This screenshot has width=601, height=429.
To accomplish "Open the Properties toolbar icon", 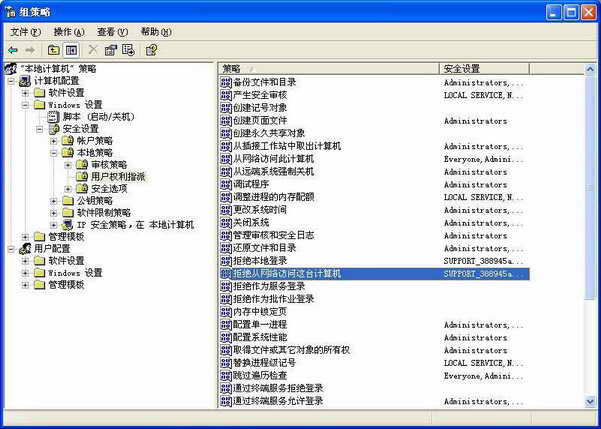I will 111,49.
